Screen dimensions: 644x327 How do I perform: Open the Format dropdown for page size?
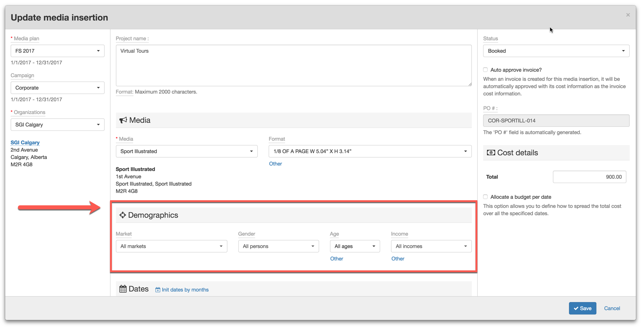coord(370,151)
